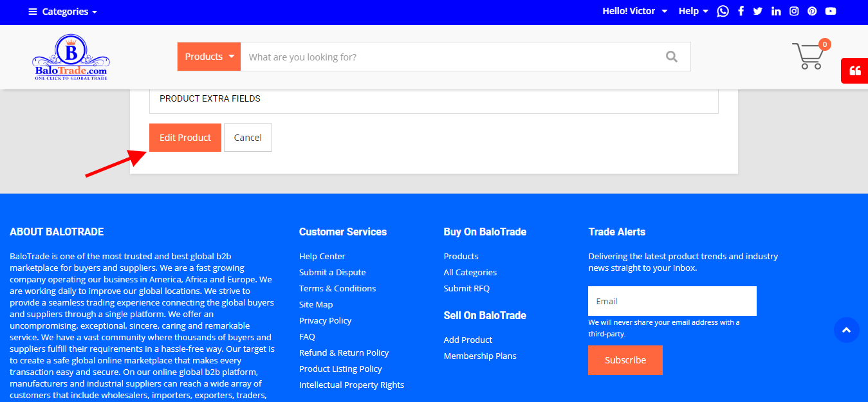
Task: Open the Intellectual Property Rights link
Action: [352, 385]
